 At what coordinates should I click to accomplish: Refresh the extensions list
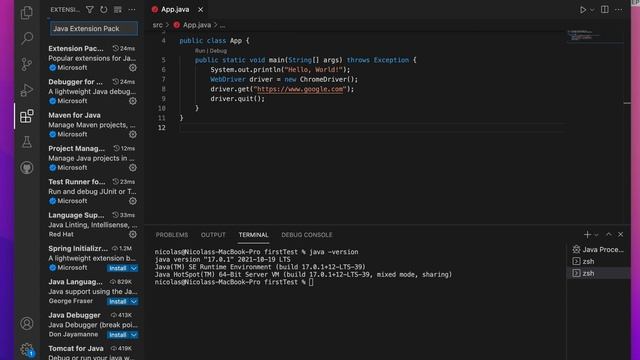[104, 9]
